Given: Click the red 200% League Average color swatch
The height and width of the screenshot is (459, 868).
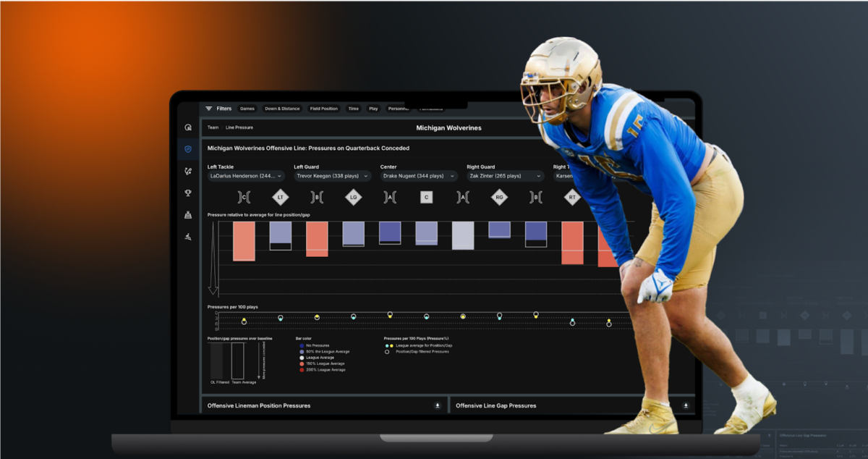Looking at the screenshot, I should 302,370.
